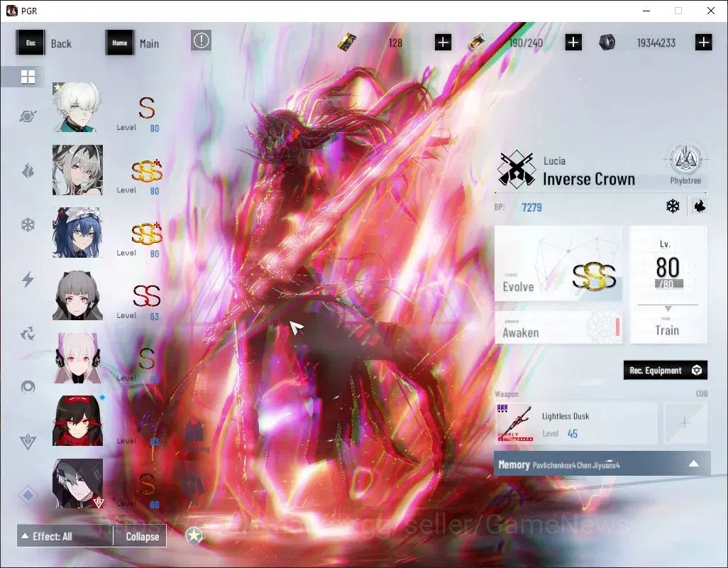Image resolution: width=728 pixels, height=568 pixels.
Task: Select the blue-haired maid character portrait
Action: (x=77, y=232)
